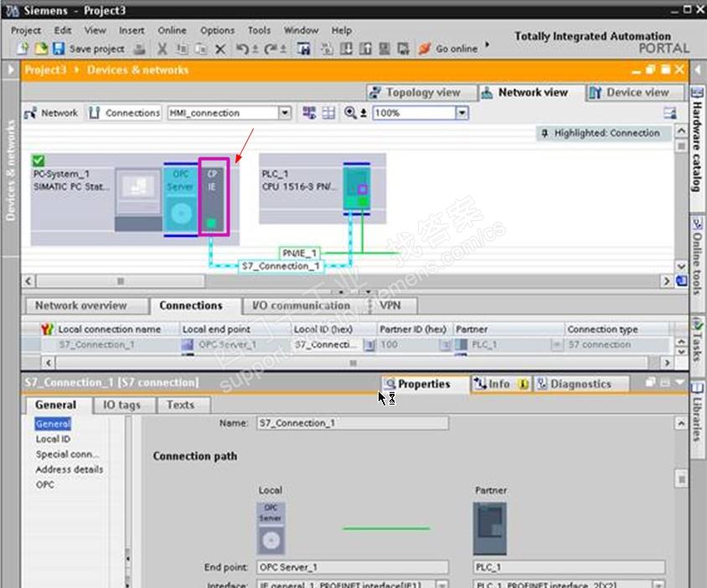Click the Delete X icon
707x588 pixels.
pos(220,49)
